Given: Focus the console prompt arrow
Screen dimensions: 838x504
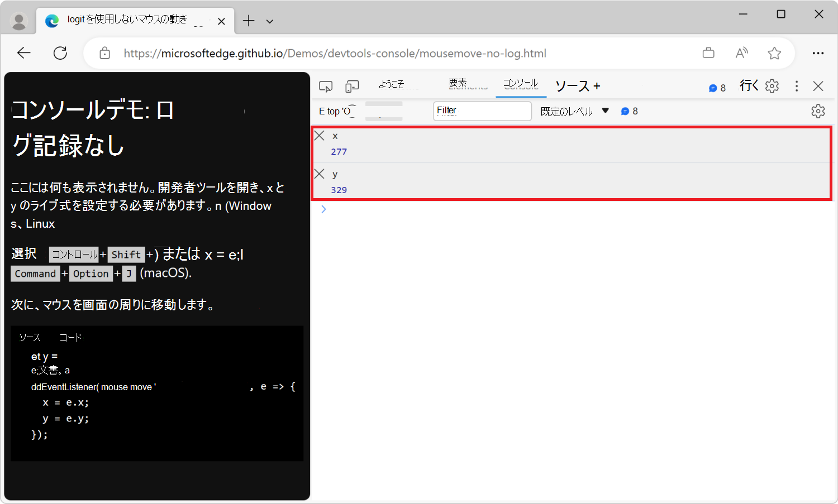Looking at the screenshot, I should (x=323, y=209).
